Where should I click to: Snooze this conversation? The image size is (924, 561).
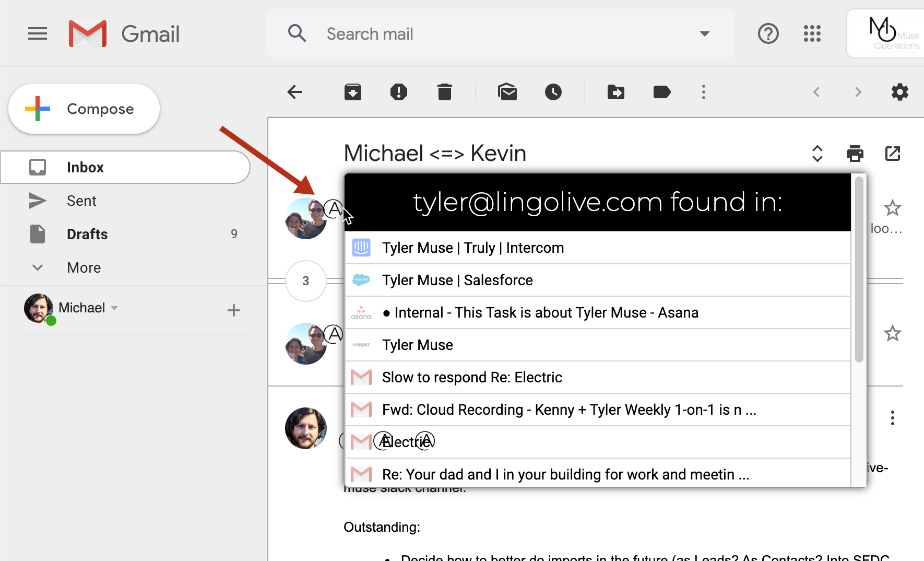click(553, 92)
